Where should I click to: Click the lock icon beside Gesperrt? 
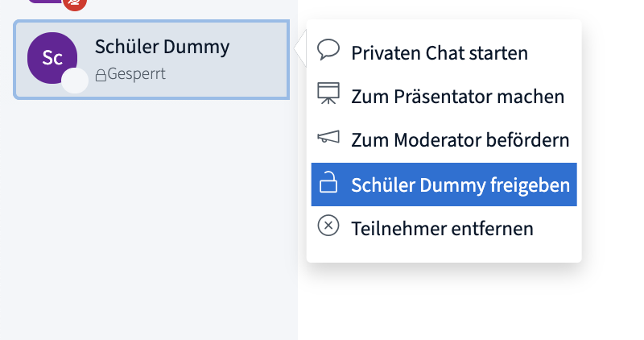tap(101, 75)
